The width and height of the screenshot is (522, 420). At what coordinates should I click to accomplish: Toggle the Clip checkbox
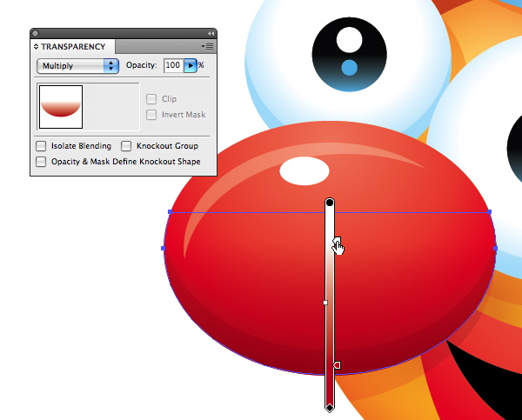[151, 99]
